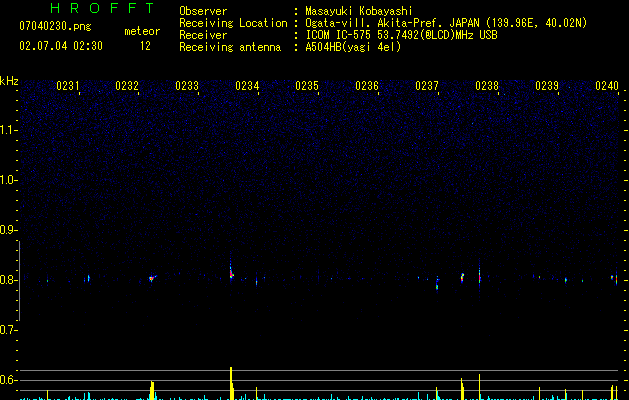Click the meteor echo just before 0234
Viewport: 629px width, 400px height.
coord(231,272)
